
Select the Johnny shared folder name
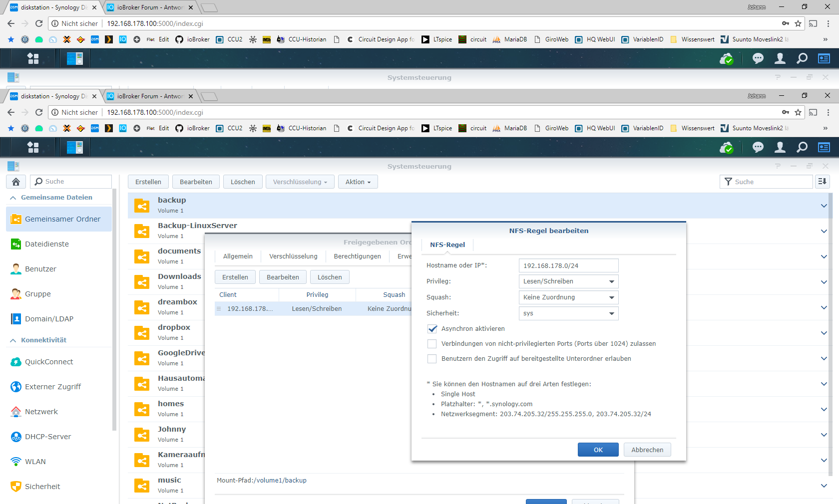172,429
